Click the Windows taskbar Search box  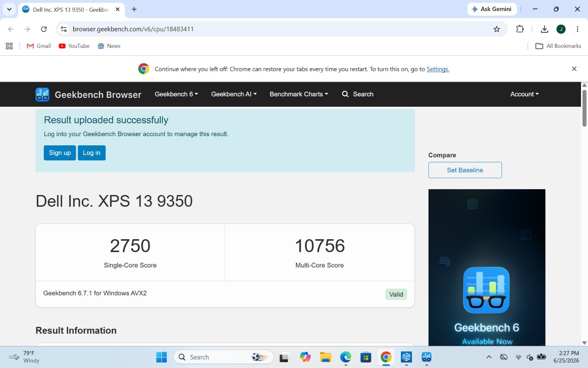pyautogui.click(x=223, y=357)
